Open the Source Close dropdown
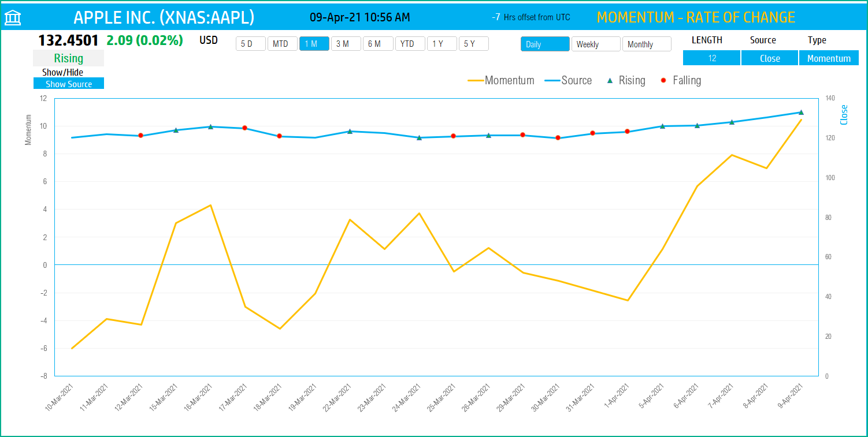The image size is (868, 437). [x=770, y=58]
